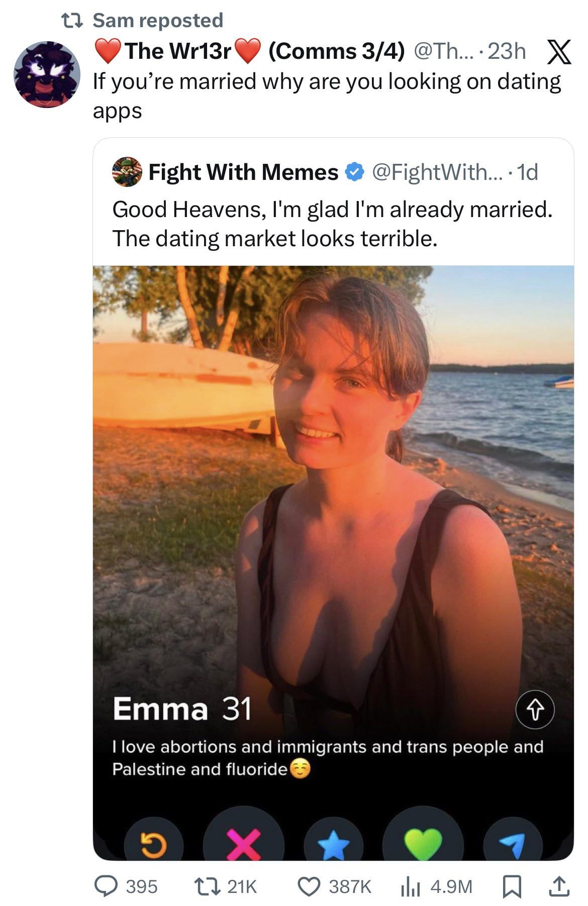The image size is (588, 906).
Task: Tap the share upload icon
Action: pos(557,886)
